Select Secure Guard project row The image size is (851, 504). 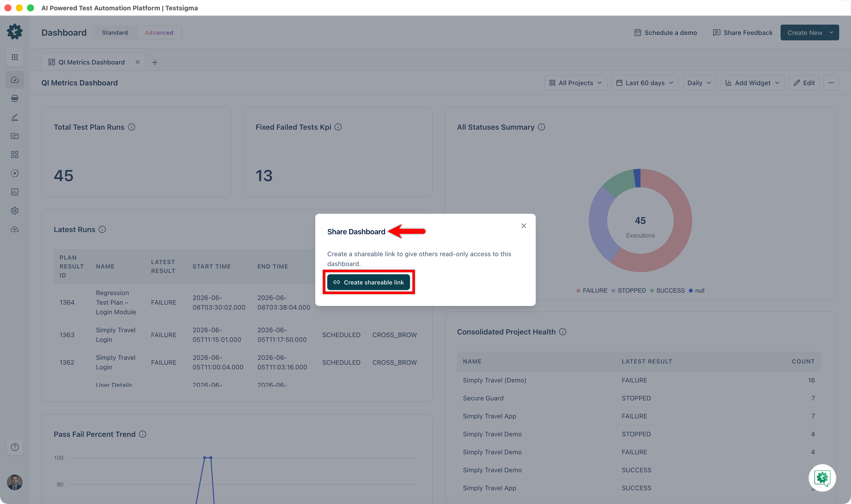[x=639, y=398]
